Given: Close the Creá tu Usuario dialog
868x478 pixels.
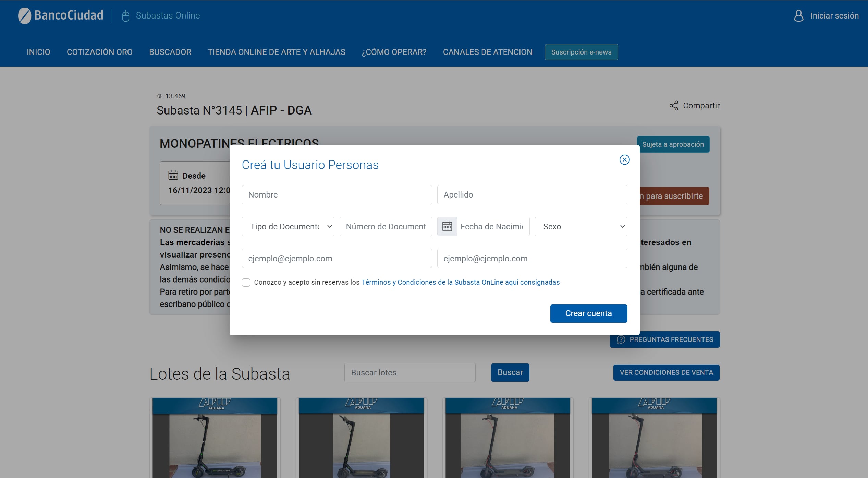Looking at the screenshot, I should pos(624,160).
